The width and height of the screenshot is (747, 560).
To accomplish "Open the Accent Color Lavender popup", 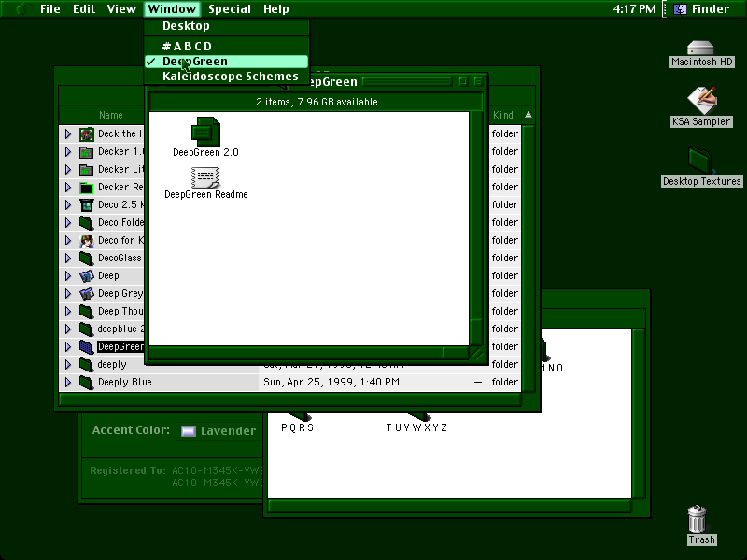I will tap(220, 430).
